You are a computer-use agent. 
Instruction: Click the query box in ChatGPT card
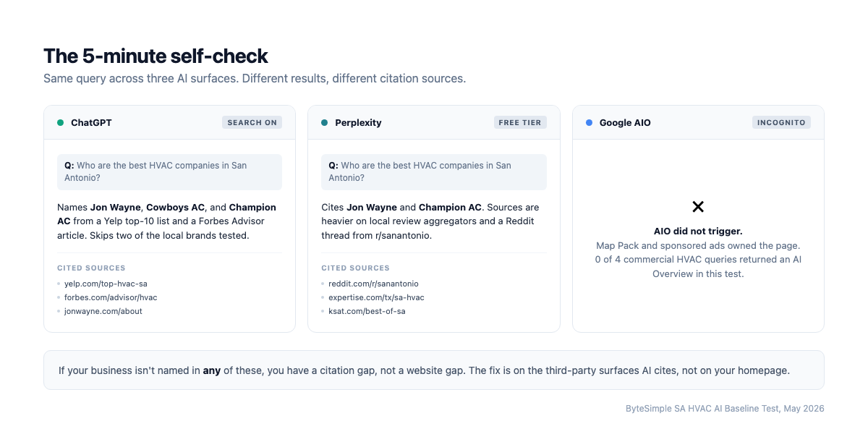tap(169, 171)
